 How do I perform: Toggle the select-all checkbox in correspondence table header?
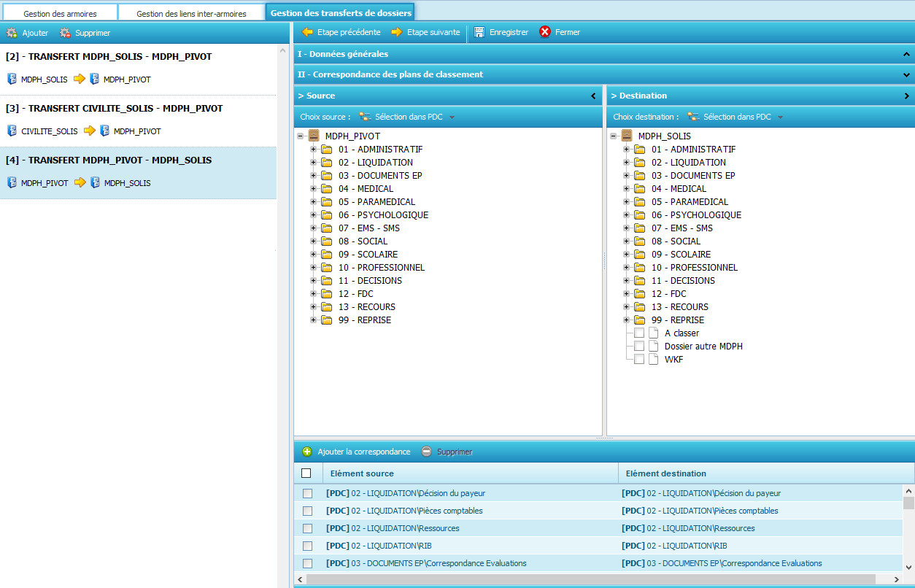click(x=306, y=473)
